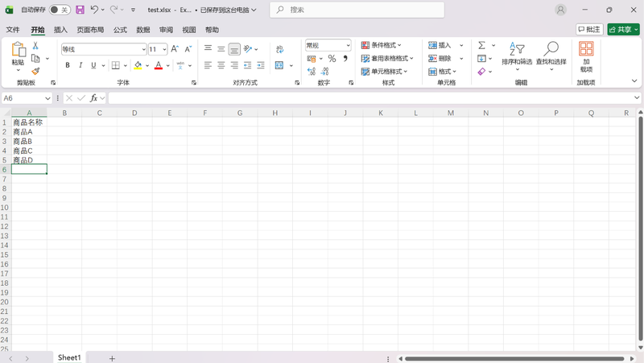Center text horizontally
This screenshot has width=644, height=363.
pos(221,65)
